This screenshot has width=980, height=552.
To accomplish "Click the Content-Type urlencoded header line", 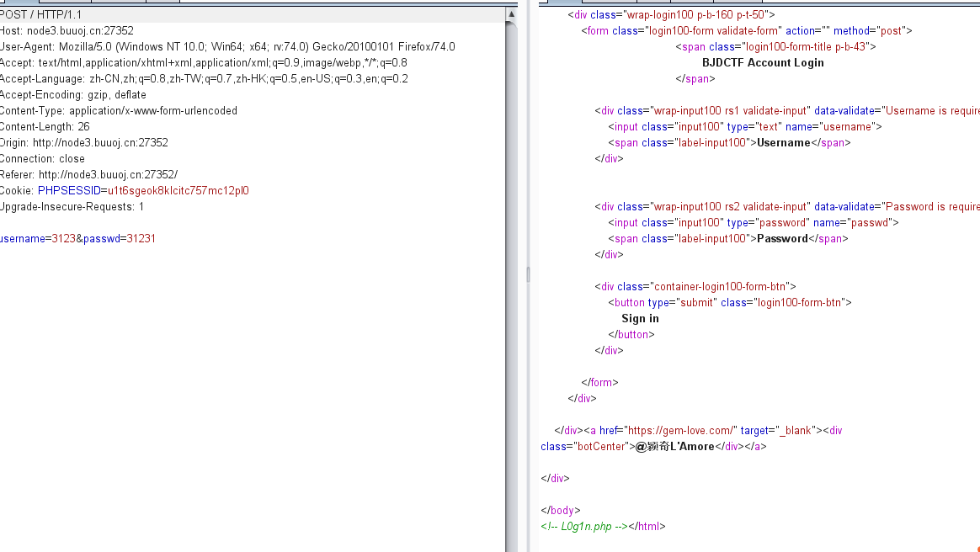I will pyautogui.click(x=119, y=110).
